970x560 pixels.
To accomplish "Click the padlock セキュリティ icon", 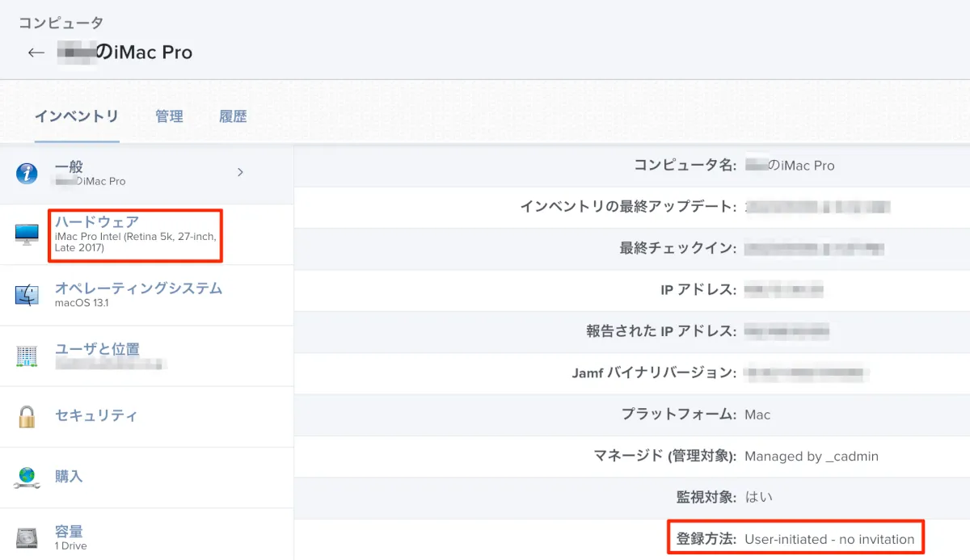I will (x=27, y=416).
